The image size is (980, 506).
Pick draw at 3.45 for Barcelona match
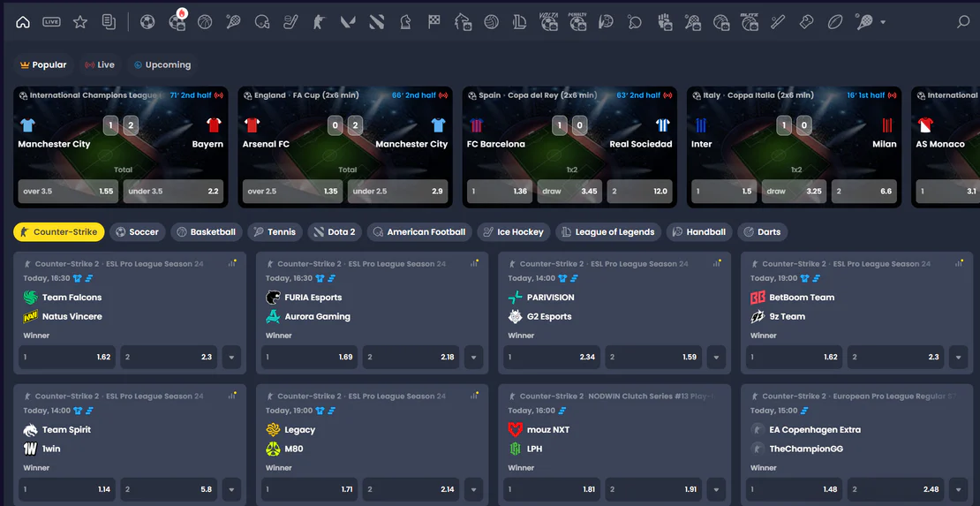[x=569, y=192]
